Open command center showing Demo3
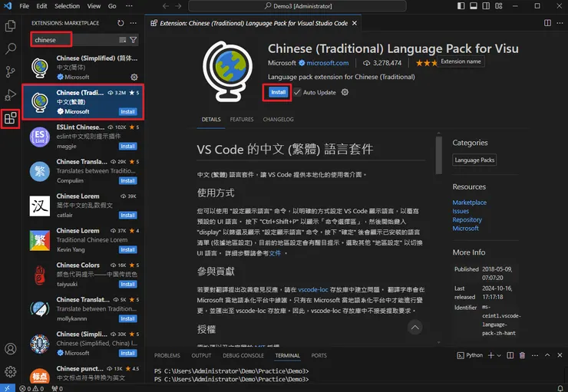 point(297,6)
